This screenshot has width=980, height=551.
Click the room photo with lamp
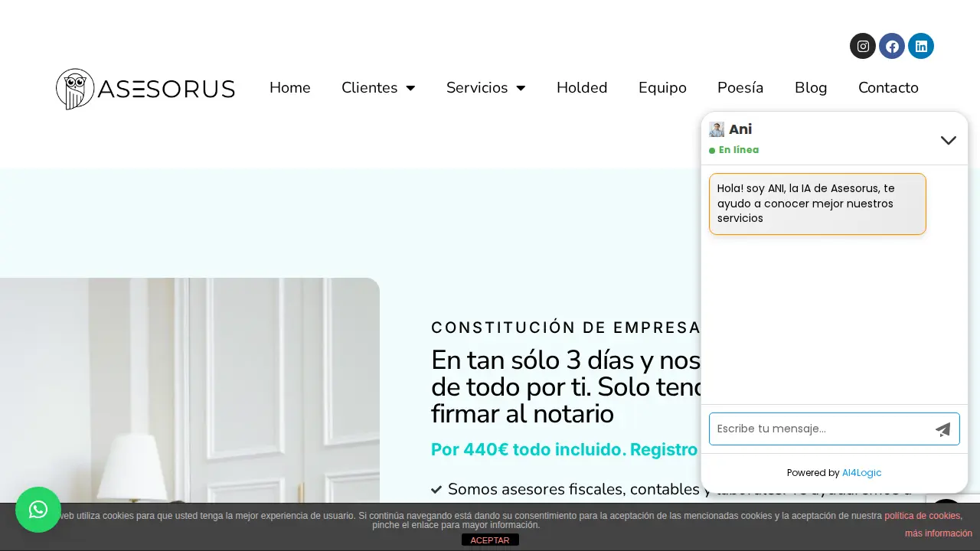[x=190, y=390]
